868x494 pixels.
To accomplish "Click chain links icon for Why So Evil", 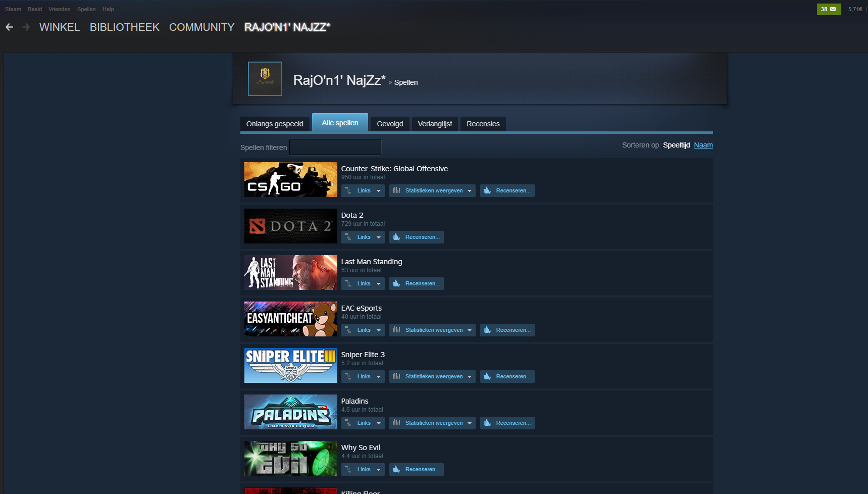I will (348, 469).
